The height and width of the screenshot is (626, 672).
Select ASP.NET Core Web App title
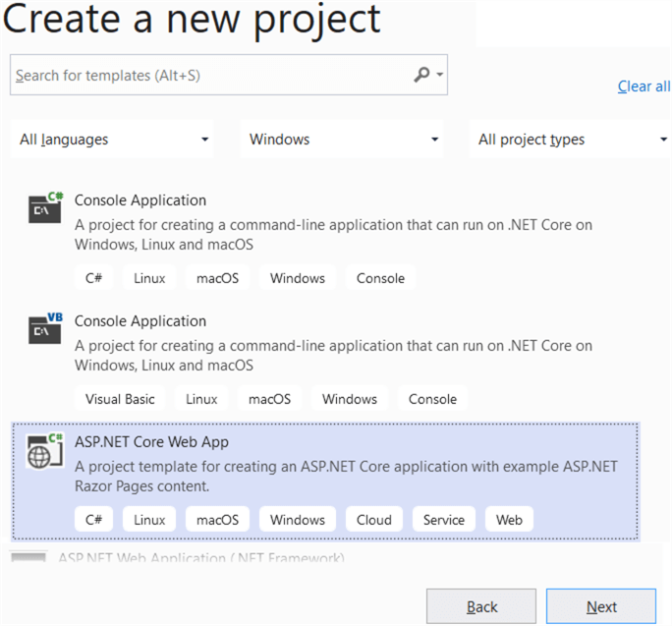151,442
